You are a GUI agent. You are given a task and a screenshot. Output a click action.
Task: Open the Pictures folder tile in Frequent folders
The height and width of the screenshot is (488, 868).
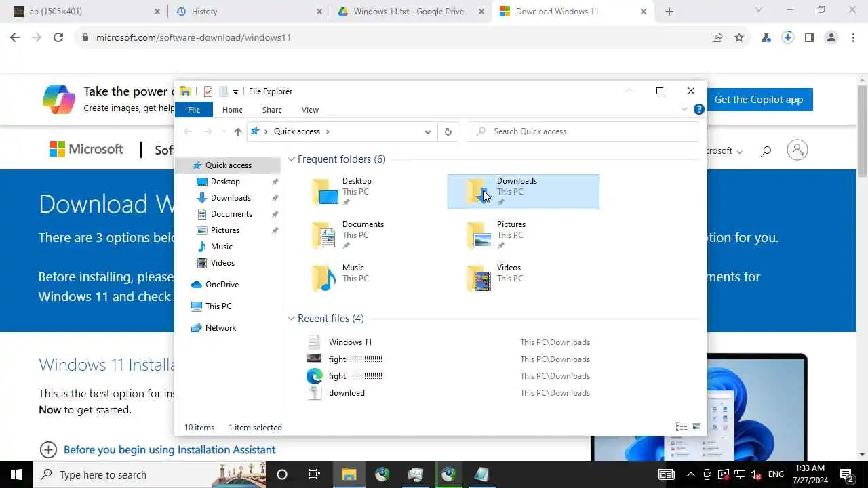pyautogui.click(x=523, y=235)
